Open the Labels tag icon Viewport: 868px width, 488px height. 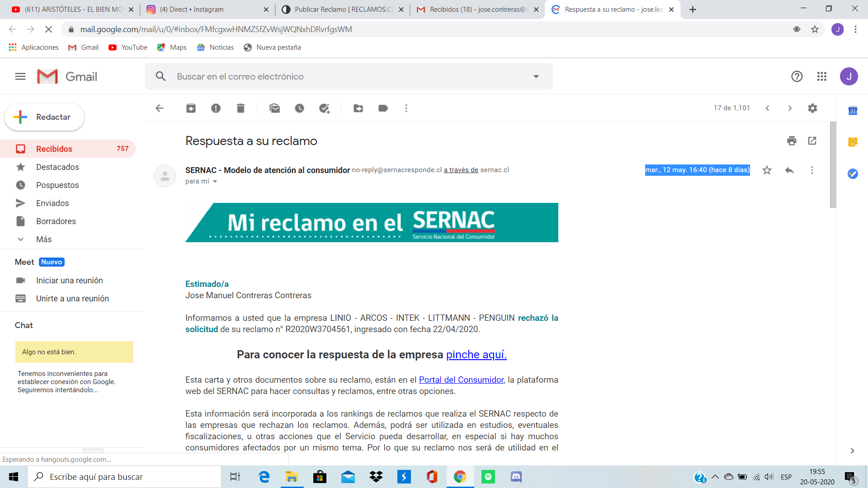click(x=383, y=108)
